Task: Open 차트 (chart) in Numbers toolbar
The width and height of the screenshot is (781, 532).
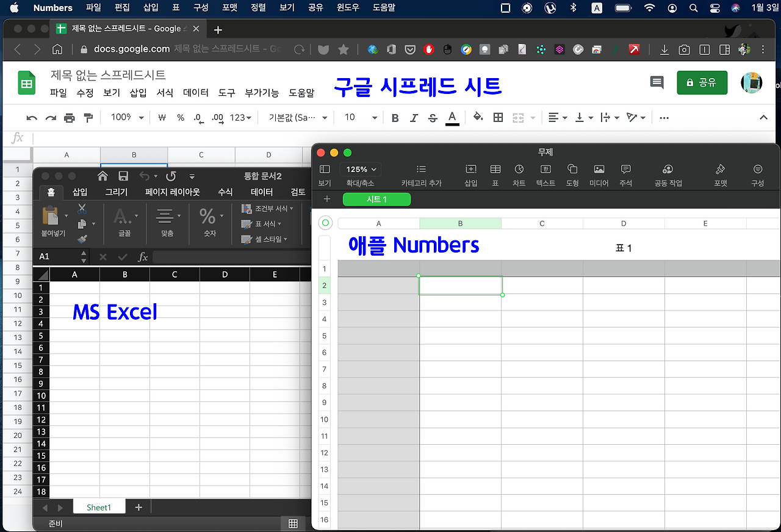Action: pos(519,174)
